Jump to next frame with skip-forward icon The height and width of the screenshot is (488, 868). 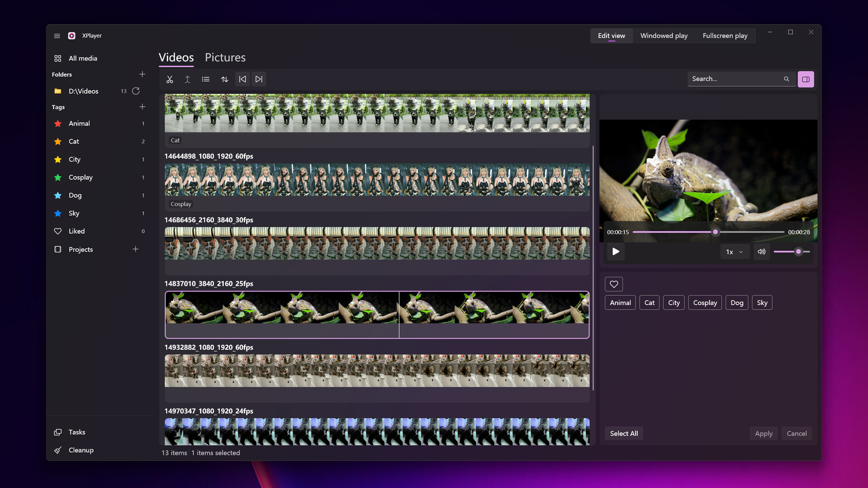pyautogui.click(x=259, y=79)
